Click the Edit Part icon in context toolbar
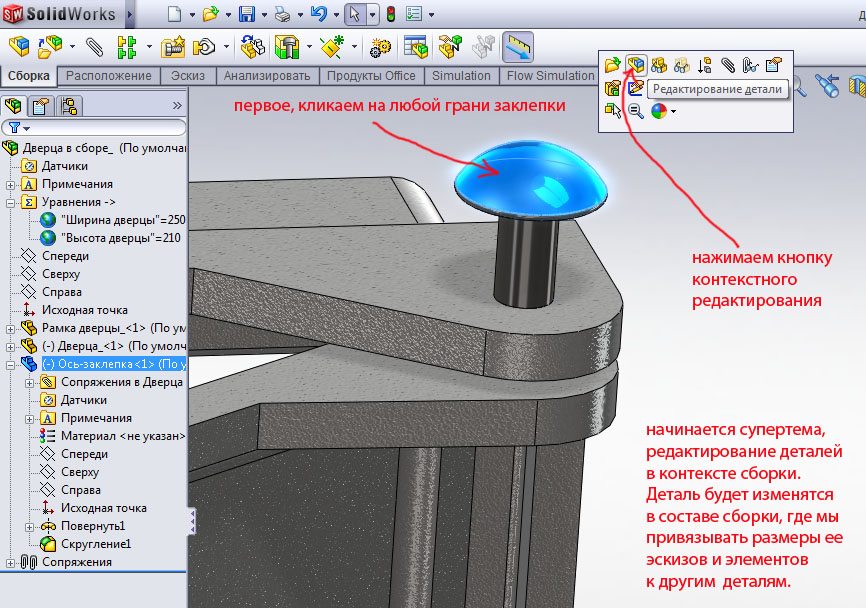Viewport: 866px width, 608px height. pos(635,65)
